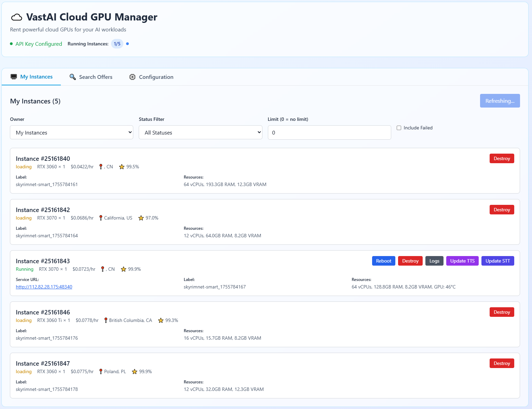Reboot instance #25161843
Screen dimensions: 532x409
(x=383, y=261)
